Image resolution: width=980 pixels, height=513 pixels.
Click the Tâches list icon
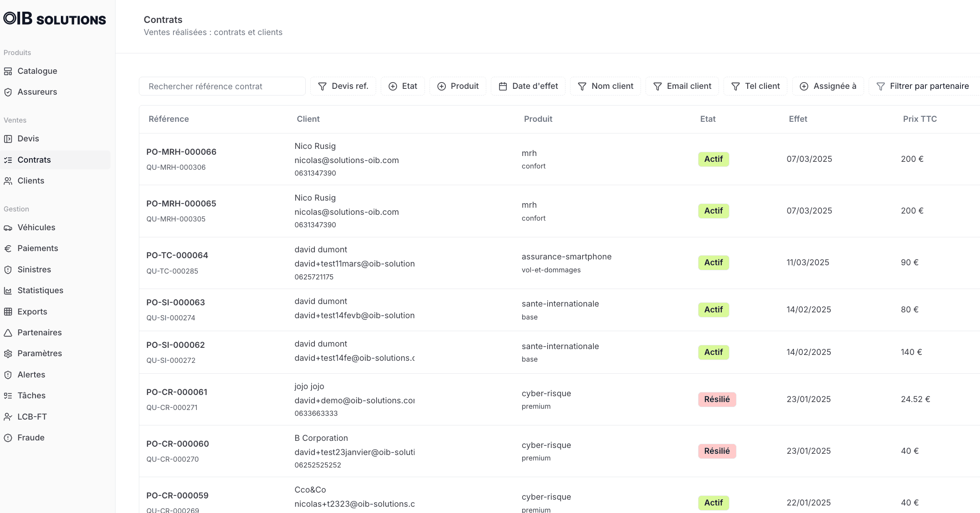[x=8, y=395]
